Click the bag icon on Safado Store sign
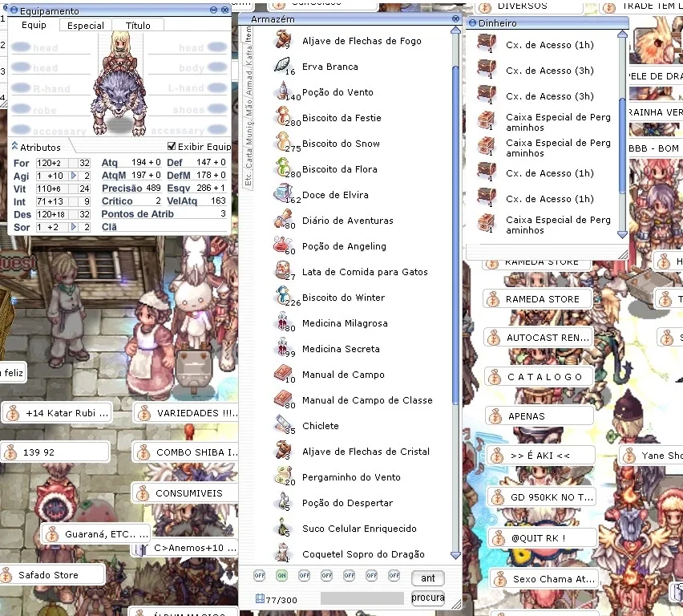Viewport: 683px width, 616px height. coord(6,575)
